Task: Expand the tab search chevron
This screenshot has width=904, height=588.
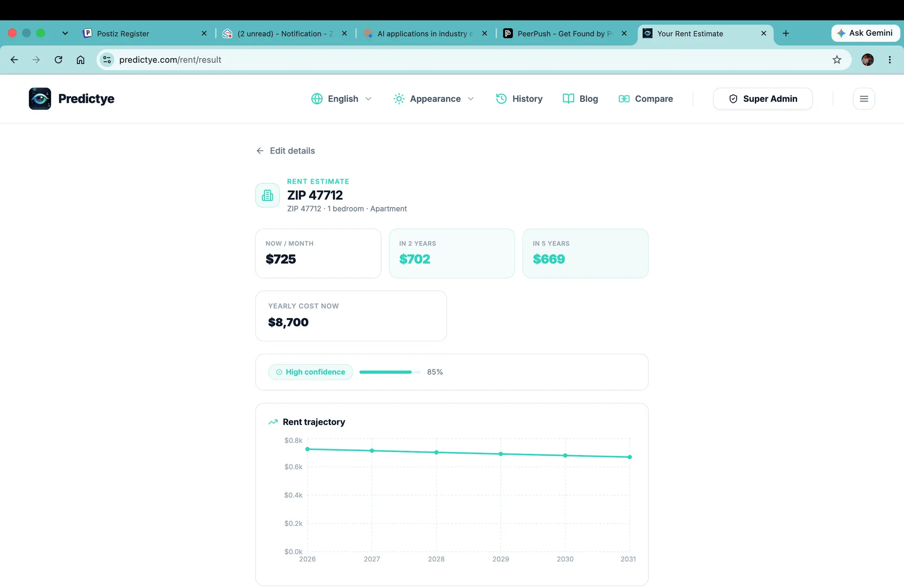Action: tap(65, 34)
